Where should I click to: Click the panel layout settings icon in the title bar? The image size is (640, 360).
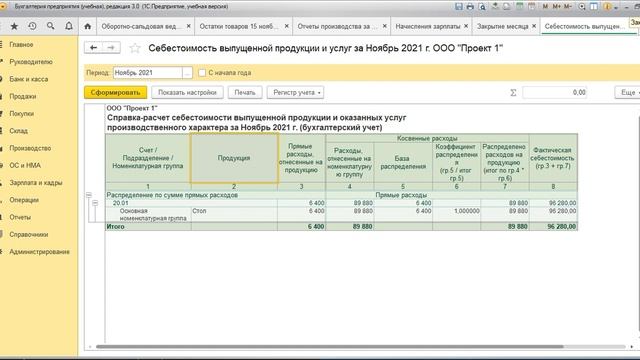594,7
